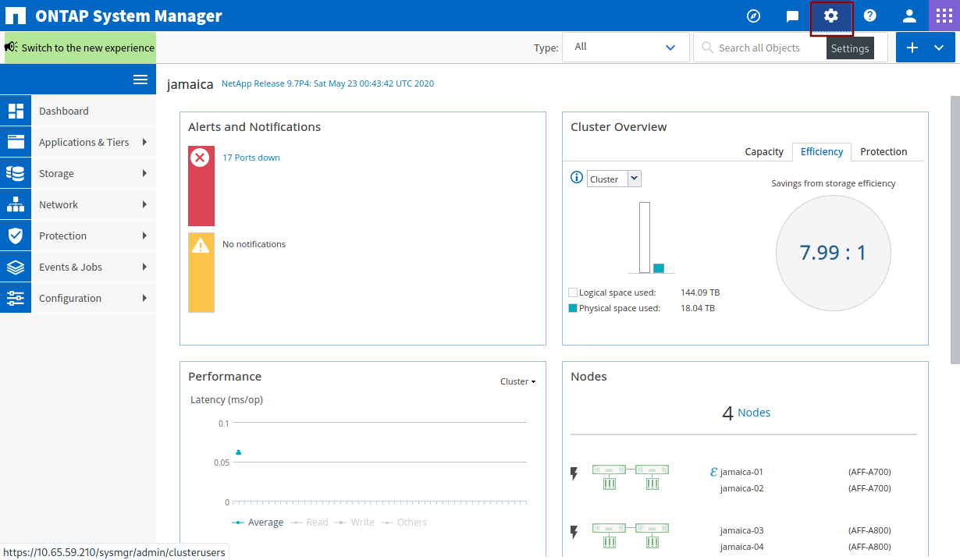Open the Settings gear icon
This screenshot has height=560, width=960.
pyautogui.click(x=830, y=16)
